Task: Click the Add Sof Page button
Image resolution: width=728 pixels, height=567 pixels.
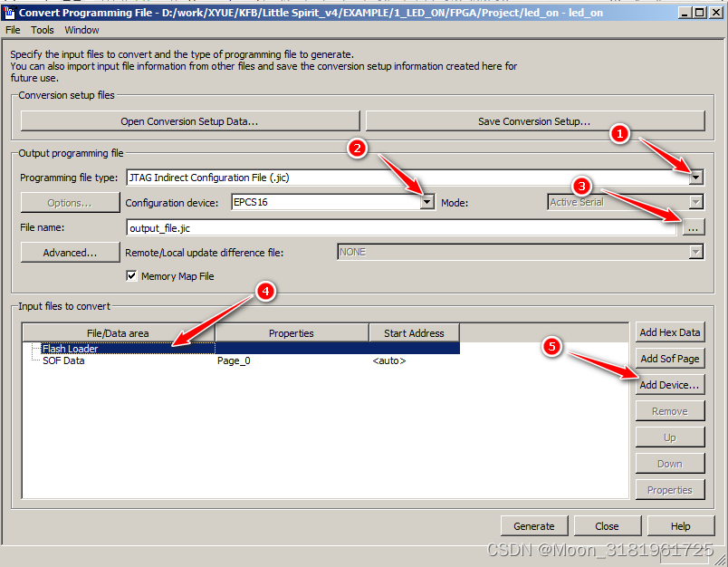Action: [670, 359]
